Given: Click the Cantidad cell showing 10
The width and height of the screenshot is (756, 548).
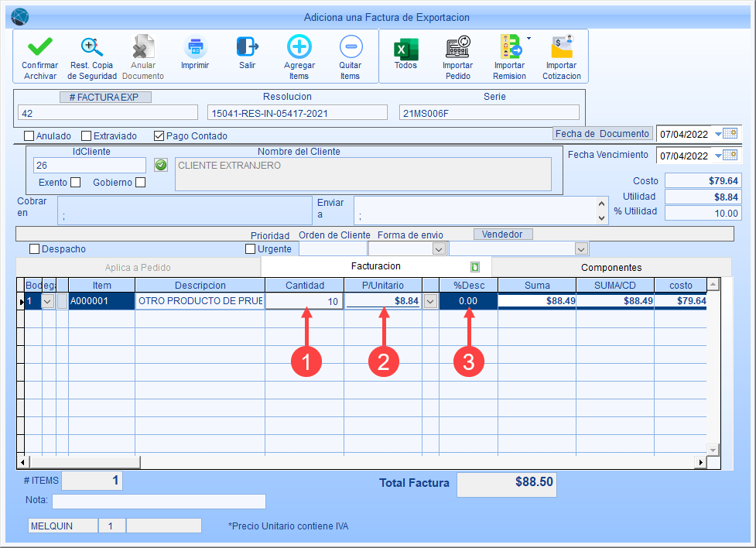Looking at the screenshot, I should click(x=304, y=302).
